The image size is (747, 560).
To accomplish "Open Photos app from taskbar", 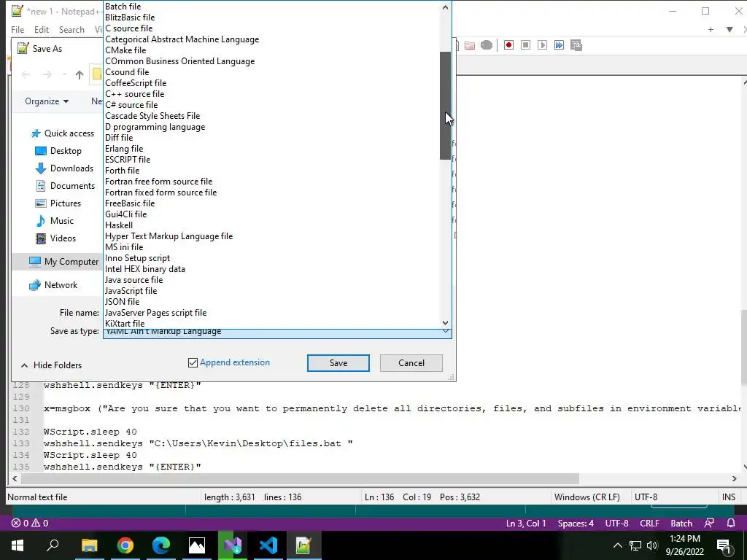I will (197, 545).
